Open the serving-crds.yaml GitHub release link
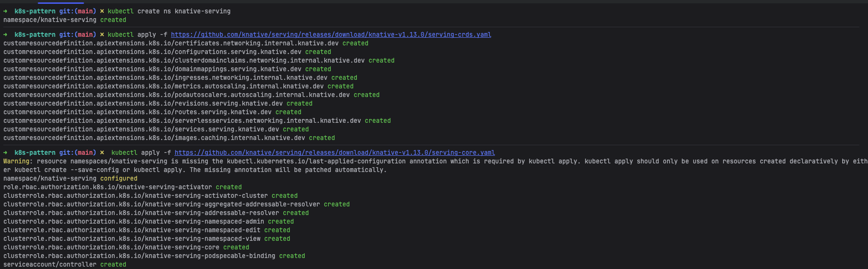 [331, 34]
